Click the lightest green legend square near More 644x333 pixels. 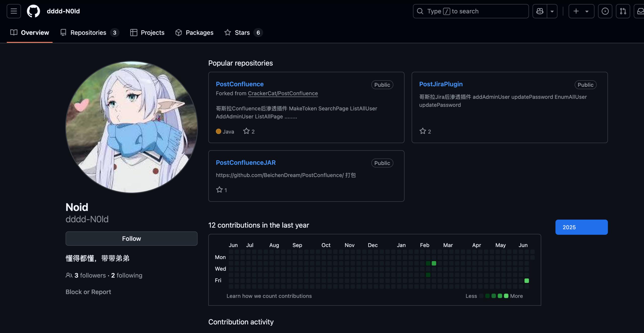click(x=506, y=296)
